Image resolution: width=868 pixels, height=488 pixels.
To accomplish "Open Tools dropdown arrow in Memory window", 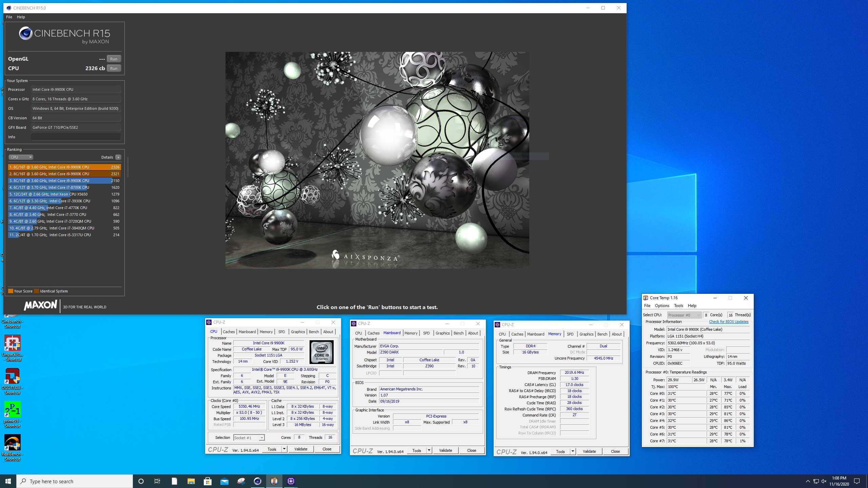I will click(573, 451).
